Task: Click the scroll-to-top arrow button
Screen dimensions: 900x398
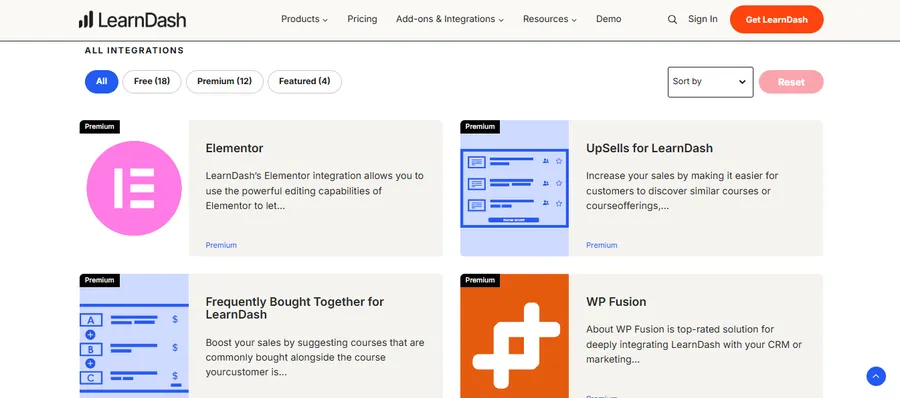Action: pyautogui.click(x=876, y=376)
